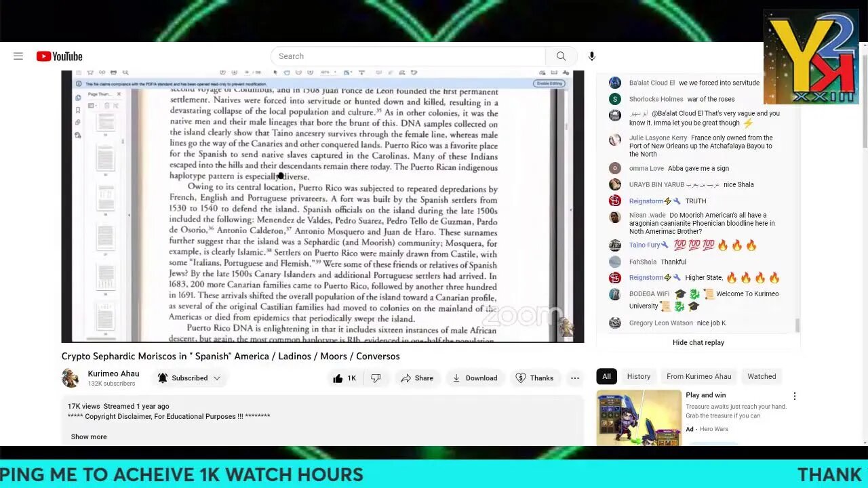The image size is (868, 488).
Task: Click the Sherlocks Holmes chat avatar
Action: [x=615, y=99]
